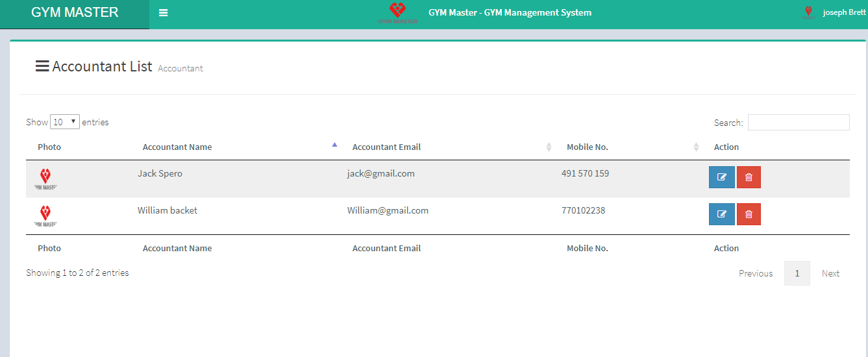Sort table by Accountant Name column
The height and width of the screenshot is (357, 868).
pyautogui.click(x=177, y=147)
